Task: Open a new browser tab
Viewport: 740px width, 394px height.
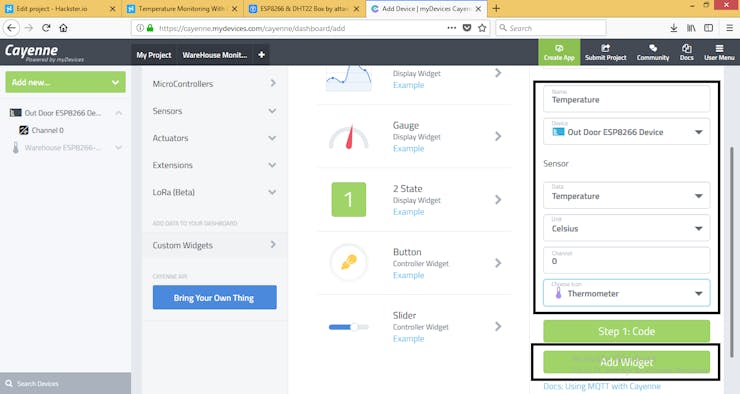Action: point(496,8)
